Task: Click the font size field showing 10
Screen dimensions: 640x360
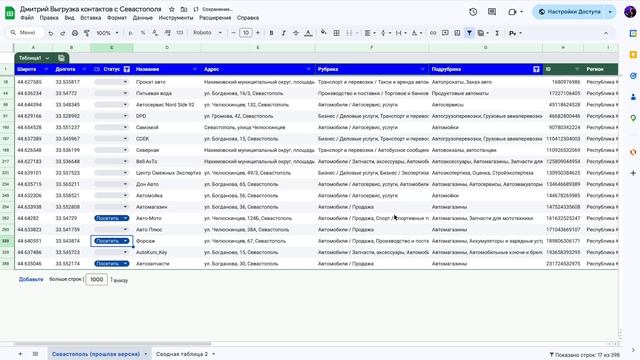Action: 246,33
